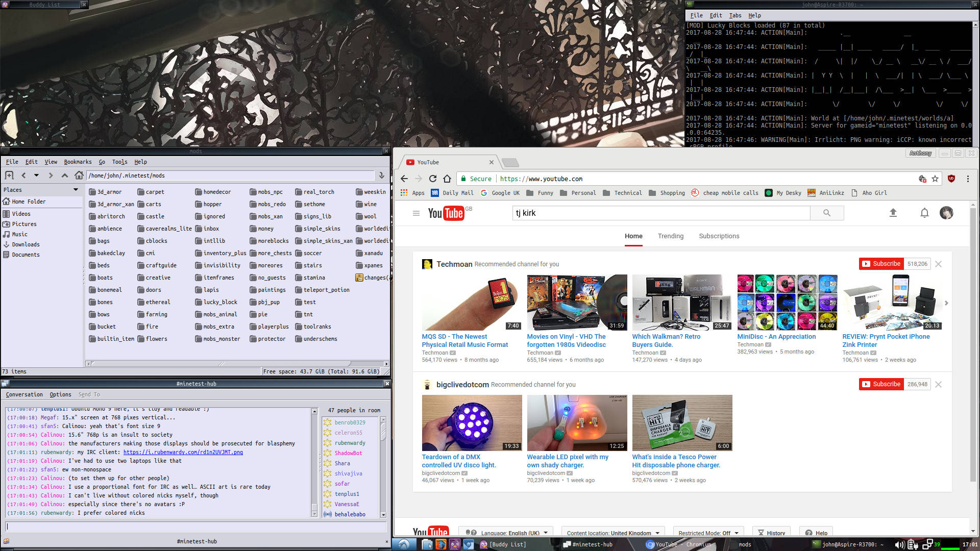The width and height of the screenshot is (980, 551).
Task: Open the Tools menu in file manager
Action: coord(119,162)
